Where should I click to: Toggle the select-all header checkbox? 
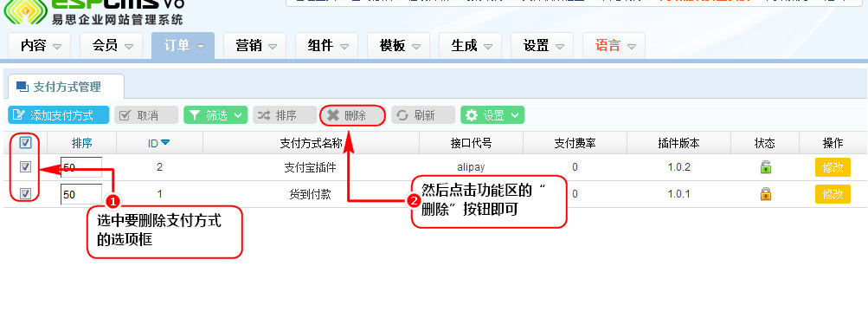[x=25, y=143]
